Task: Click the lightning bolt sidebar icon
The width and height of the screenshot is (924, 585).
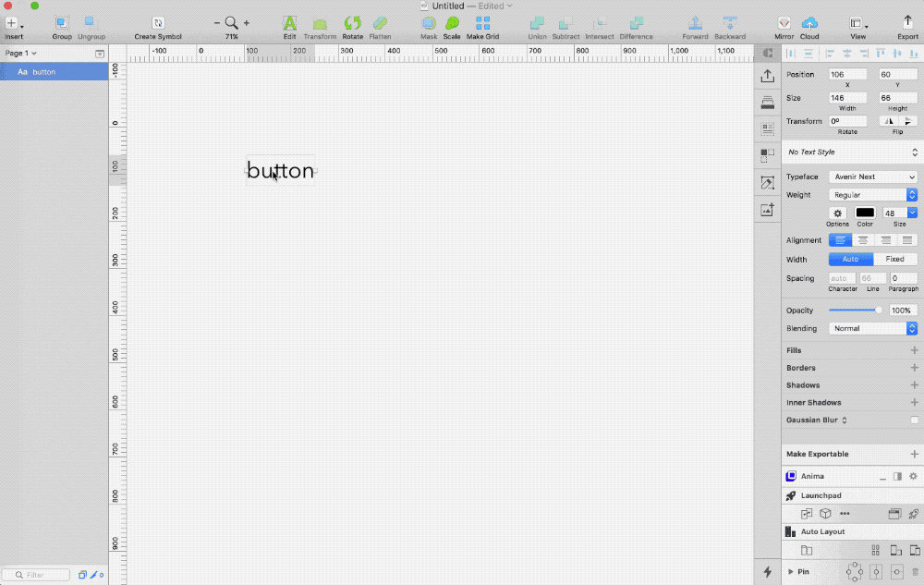Action: (767, 571)
